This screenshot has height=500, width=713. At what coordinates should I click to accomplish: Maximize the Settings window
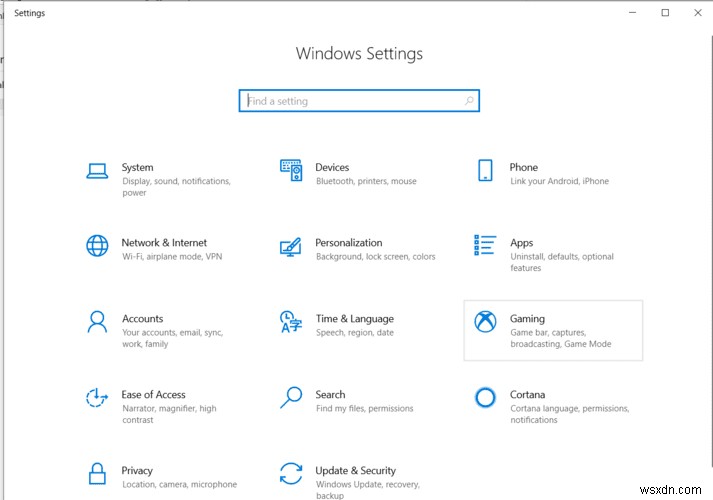click(x=665, y=13)
